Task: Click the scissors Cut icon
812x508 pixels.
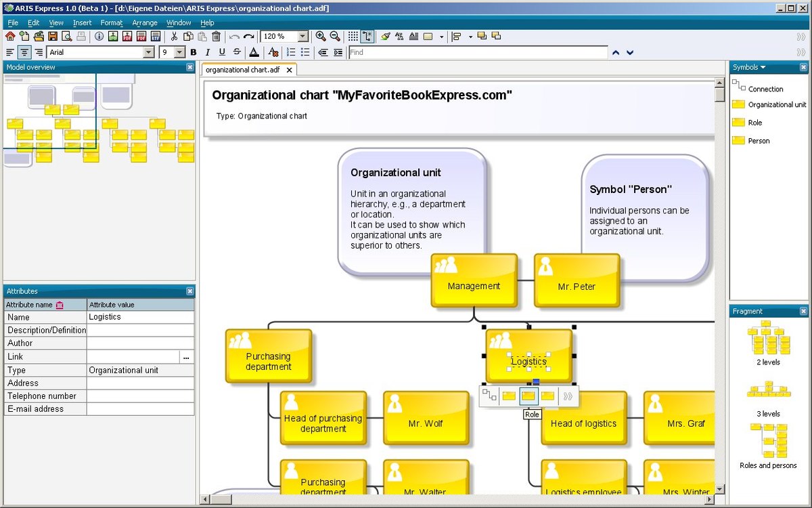Action: tap(174, 37)
